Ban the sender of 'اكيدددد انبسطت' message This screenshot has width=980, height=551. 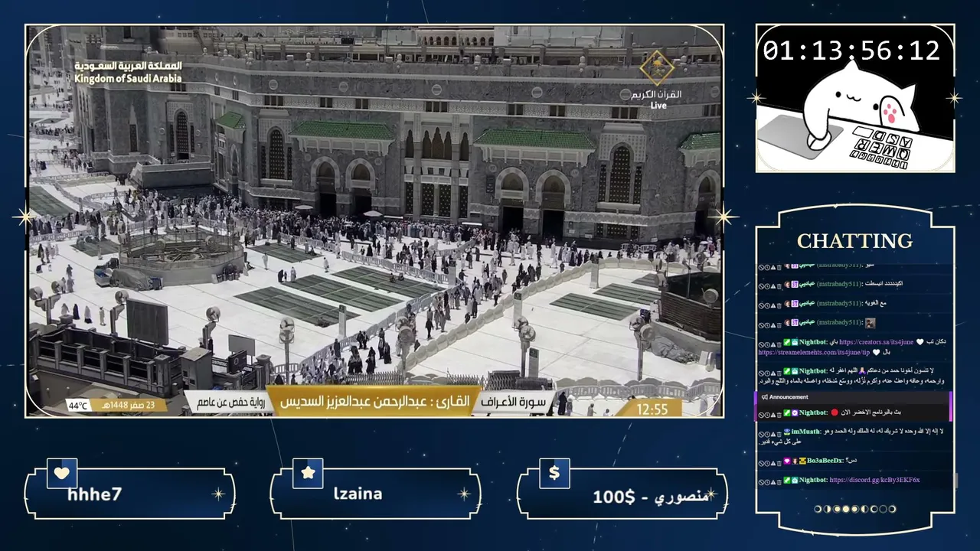[761, 285]
